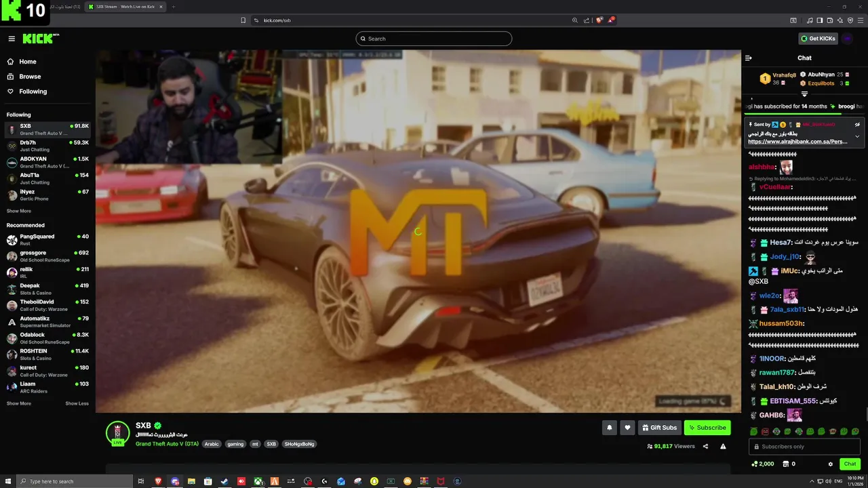868x488 pixels.
Task: Toggle the heart follow button
Action: pyautogui.click(x=627, y=428)
